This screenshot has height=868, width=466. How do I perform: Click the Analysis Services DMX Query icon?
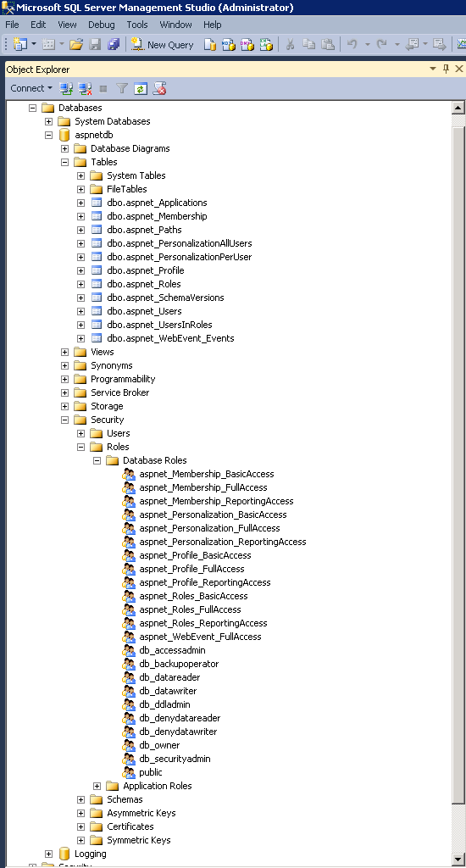click(x=247, y=44)
